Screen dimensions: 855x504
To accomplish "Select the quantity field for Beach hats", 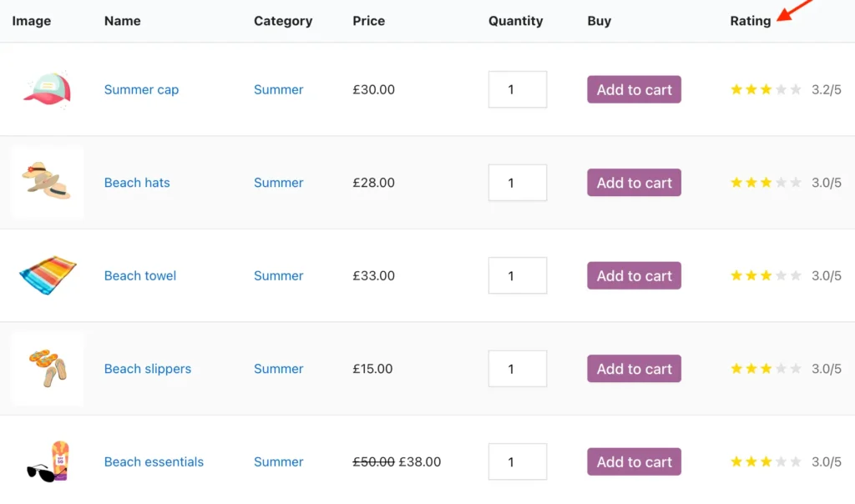I will (x=517, y=182).
